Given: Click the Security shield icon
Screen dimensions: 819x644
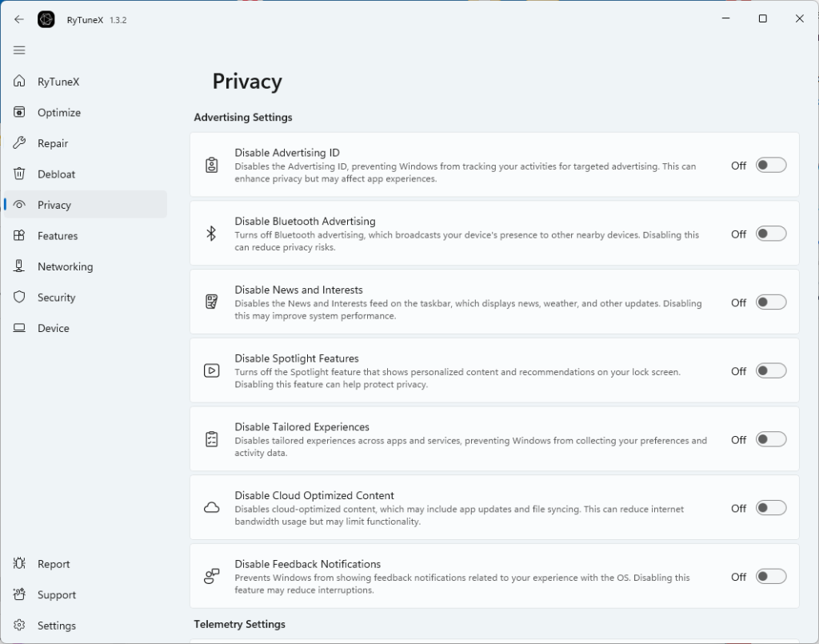Looking at the screenshot, I should pyautogui.click(x=20, y=298).
